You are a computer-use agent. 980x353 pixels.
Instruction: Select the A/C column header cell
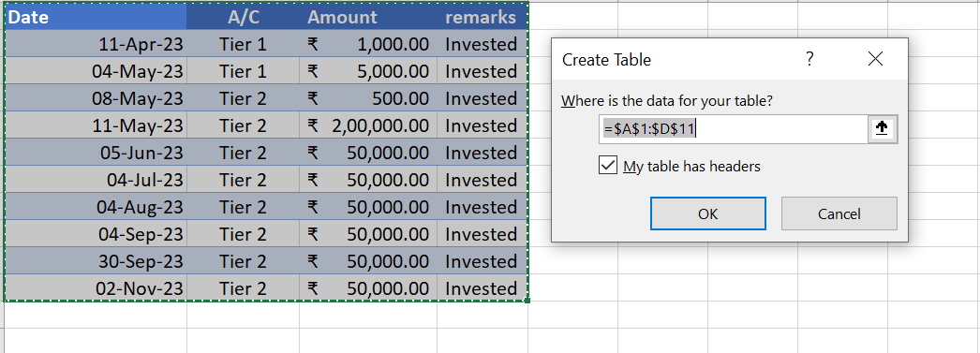pos(243,17)
